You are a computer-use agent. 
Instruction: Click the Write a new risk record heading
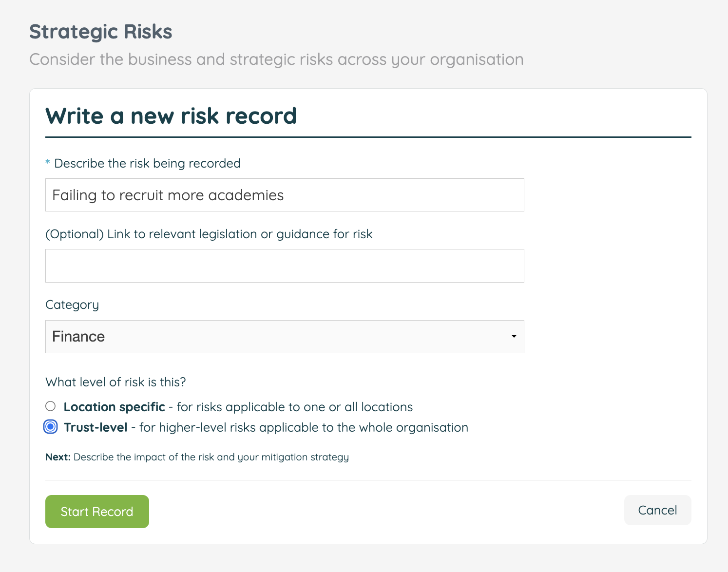[171, 116]
